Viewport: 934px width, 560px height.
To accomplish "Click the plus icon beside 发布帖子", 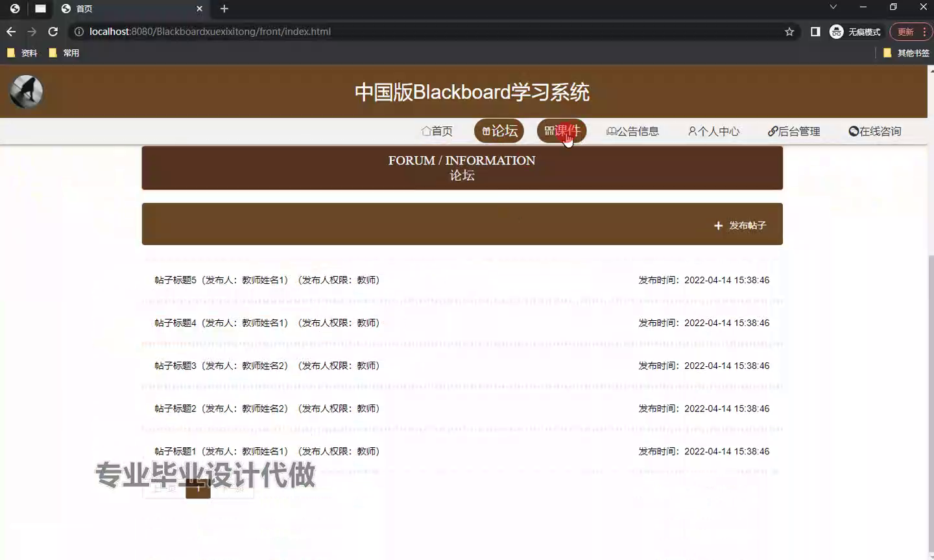I will pyautogui.click(x=718, y=226).
